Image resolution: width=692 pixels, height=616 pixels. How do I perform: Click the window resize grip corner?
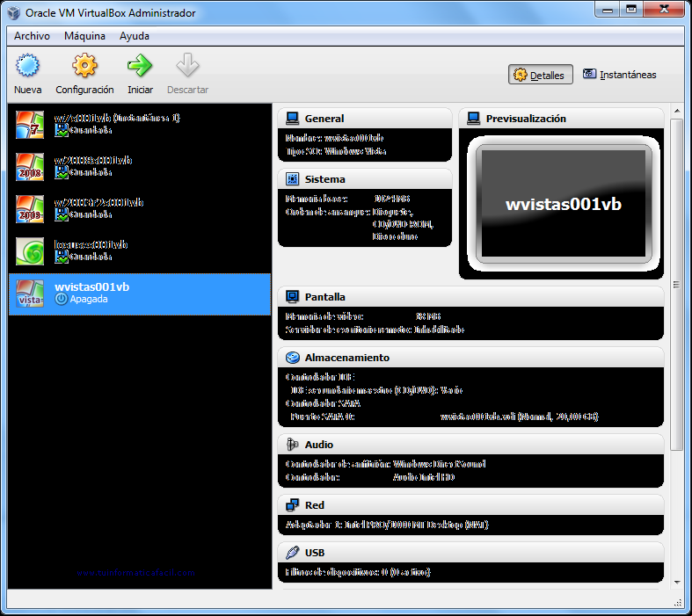point(677,602)
